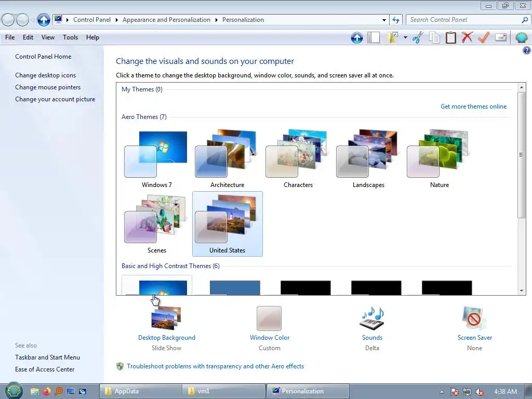This screenshot has height=399, width=532.
Task: Open Window Color swatch settings
Action: pyautogui.click(x=269, y=318)
